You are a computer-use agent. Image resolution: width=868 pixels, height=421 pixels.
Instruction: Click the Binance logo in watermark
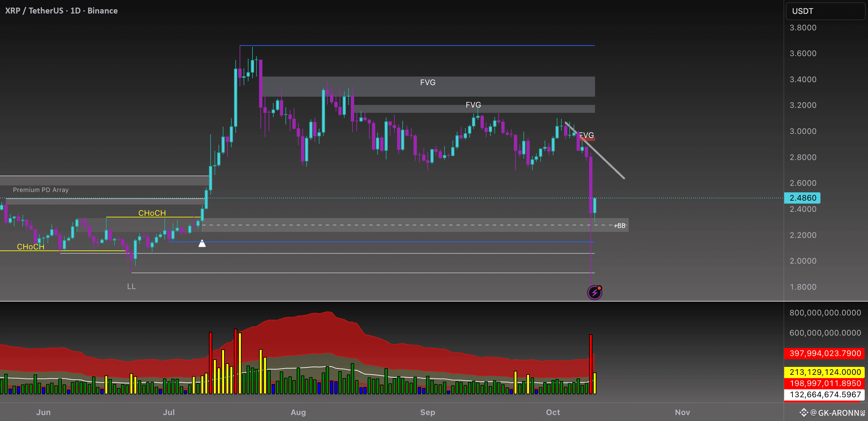pos(804,412)
